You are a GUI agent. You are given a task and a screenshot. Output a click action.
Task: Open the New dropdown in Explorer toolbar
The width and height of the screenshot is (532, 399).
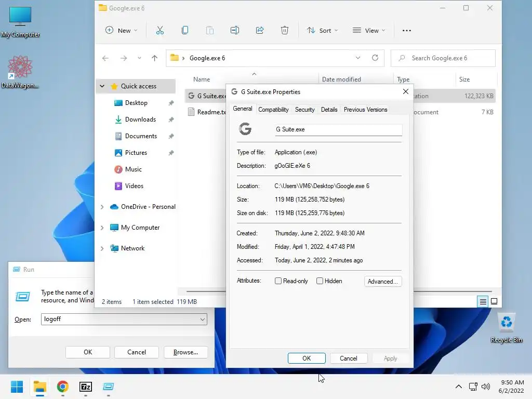tap(121, 31)
